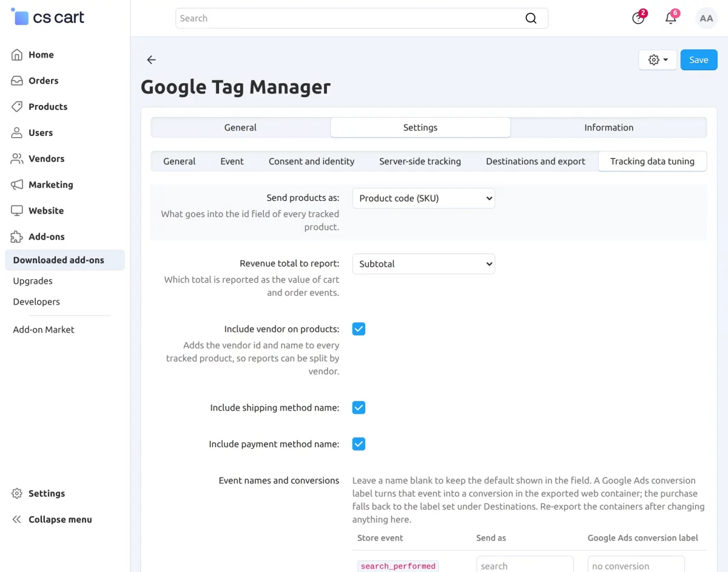Click the Google Tag Manager heading
The height and width of the screenshot is (572, 728).
[235, 87]
